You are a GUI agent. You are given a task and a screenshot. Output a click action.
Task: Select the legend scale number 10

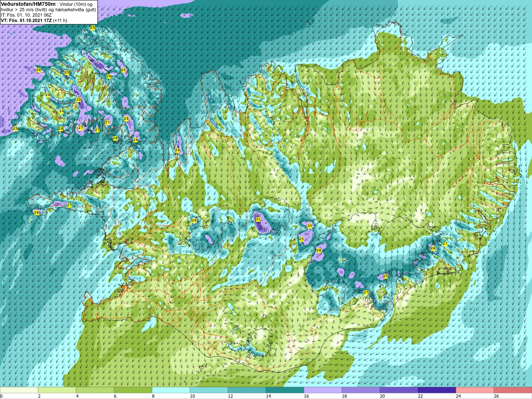pos(192,396)
